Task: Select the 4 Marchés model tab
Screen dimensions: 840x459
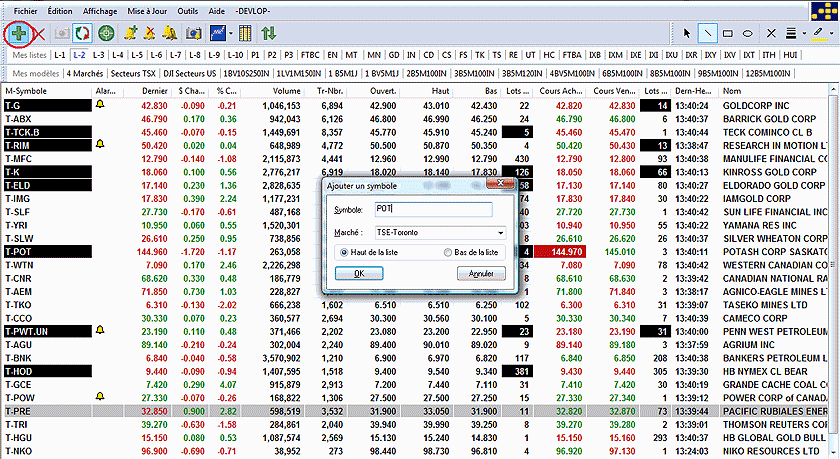Action: [x=85, y=73]
